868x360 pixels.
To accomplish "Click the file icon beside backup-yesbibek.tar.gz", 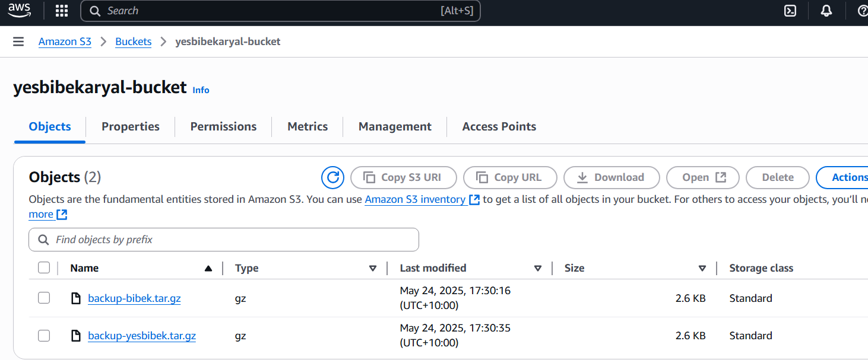I will (76, 336).
